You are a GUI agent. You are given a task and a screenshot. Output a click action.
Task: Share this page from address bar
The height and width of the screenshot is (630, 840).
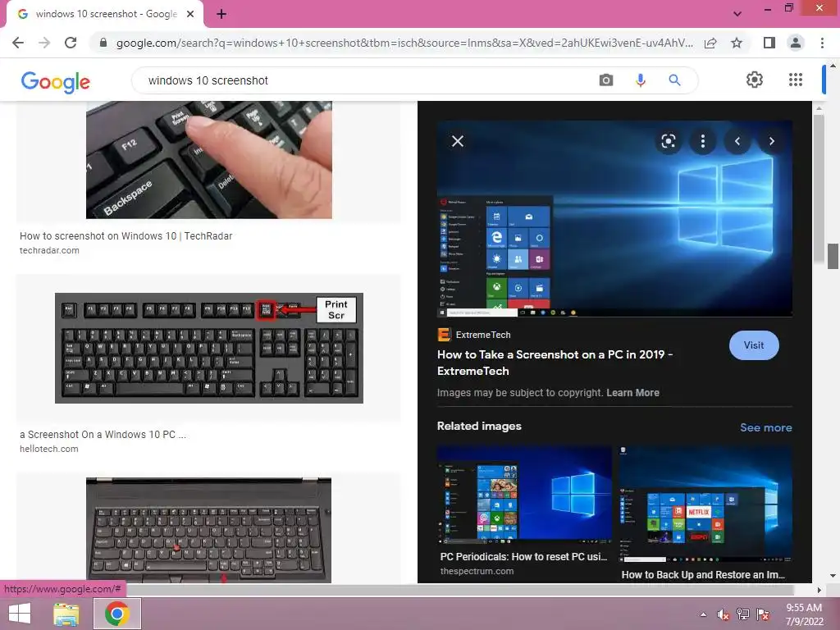coord(710,43)
